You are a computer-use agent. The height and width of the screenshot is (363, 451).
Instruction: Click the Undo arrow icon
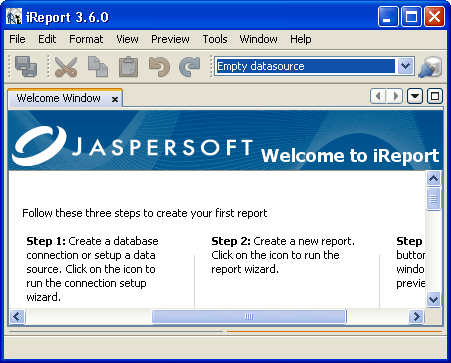click(159, 67)
